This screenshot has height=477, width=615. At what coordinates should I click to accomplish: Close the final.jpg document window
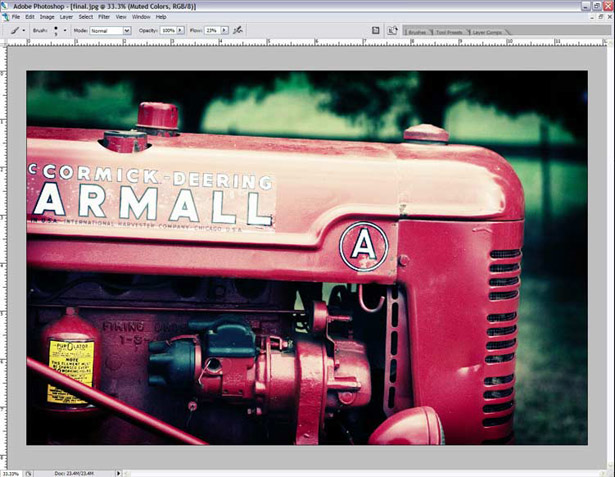point(609,17)
